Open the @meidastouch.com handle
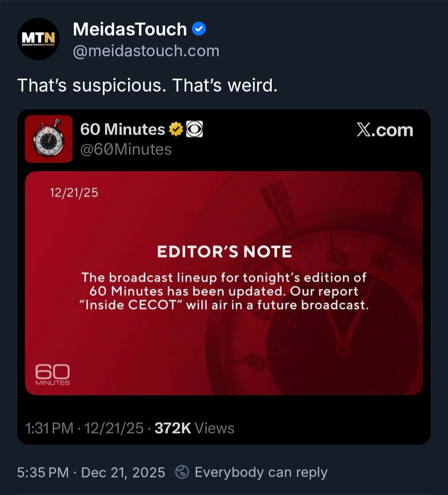The width and height of the screenshot is (448, 495). (x=146, y=51)
